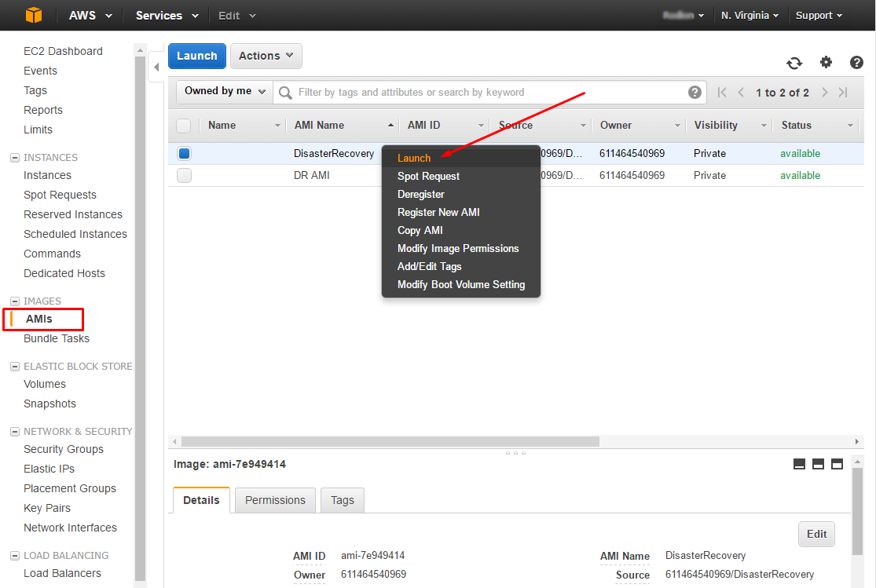Screen dimensions: 876x588
Task: Minimize the details pane layout icon
Action: tap(800, 464)
